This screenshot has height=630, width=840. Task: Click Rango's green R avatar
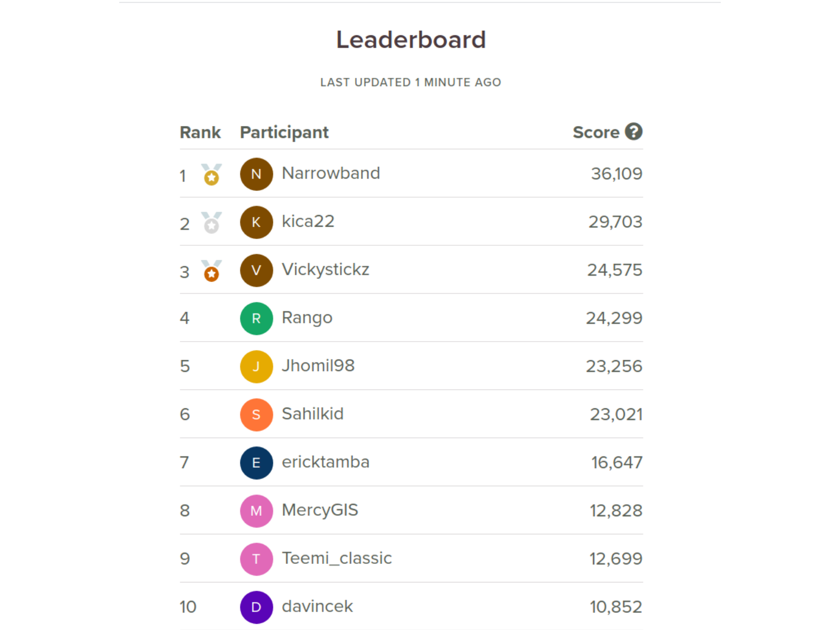256,319
